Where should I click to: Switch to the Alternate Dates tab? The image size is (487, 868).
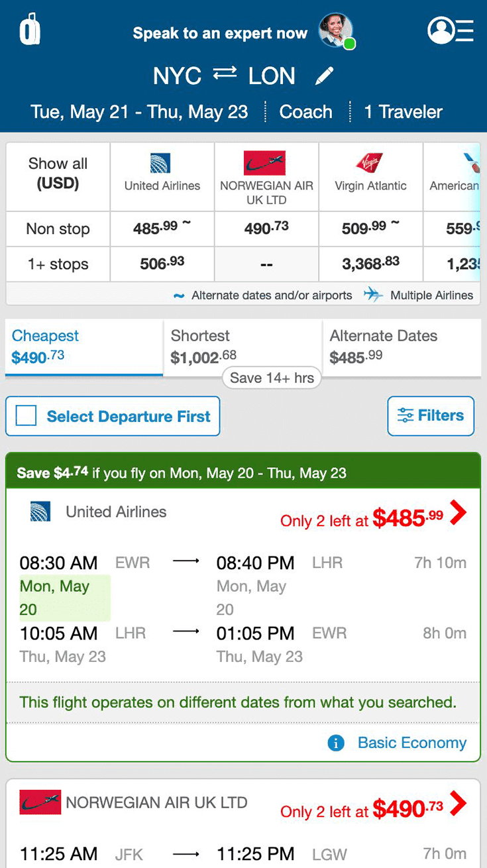pos(402,348)
